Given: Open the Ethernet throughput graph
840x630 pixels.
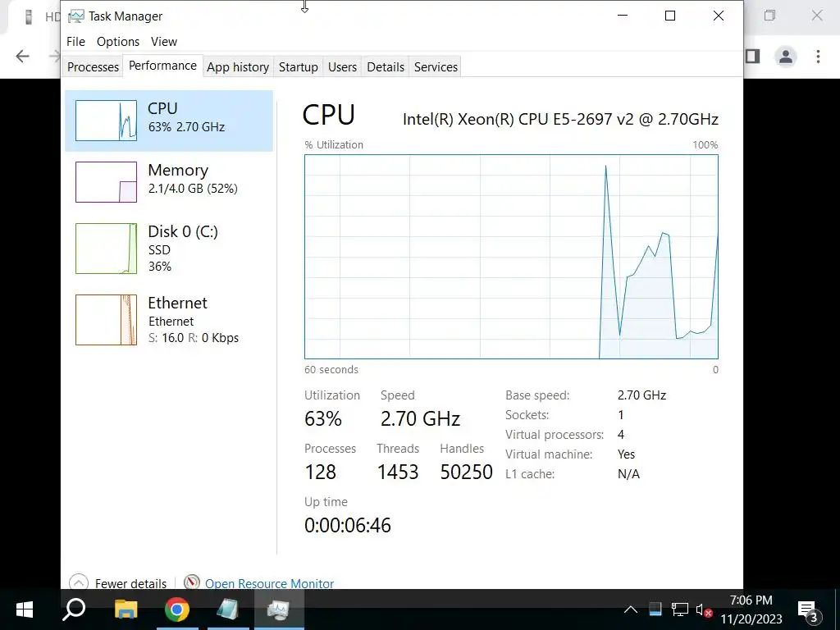Looking at the screenshot, I should pos(106,320).
